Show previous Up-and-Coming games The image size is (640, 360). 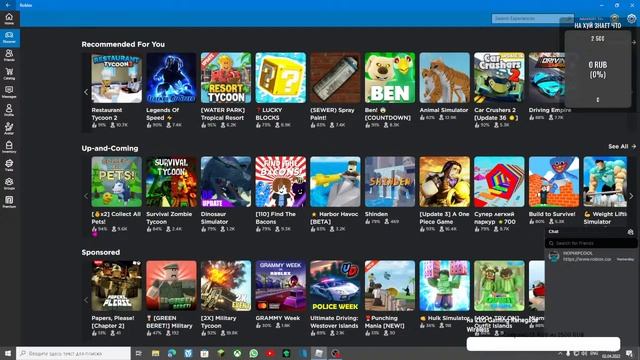86,196
